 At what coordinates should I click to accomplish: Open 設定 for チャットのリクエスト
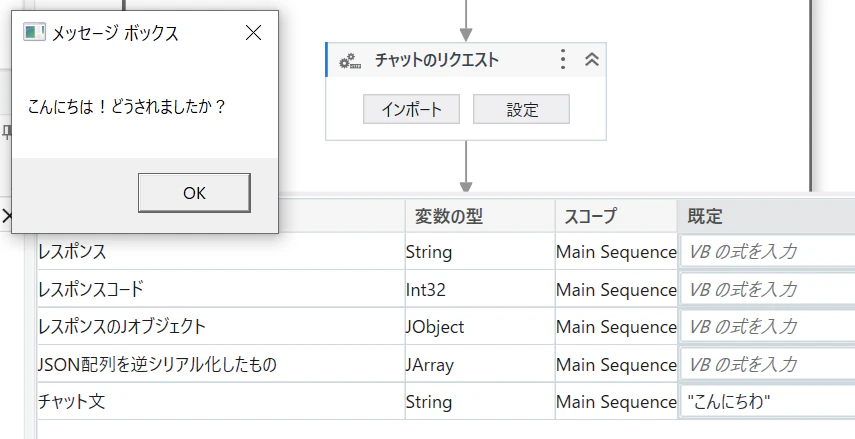click(521, 110)
